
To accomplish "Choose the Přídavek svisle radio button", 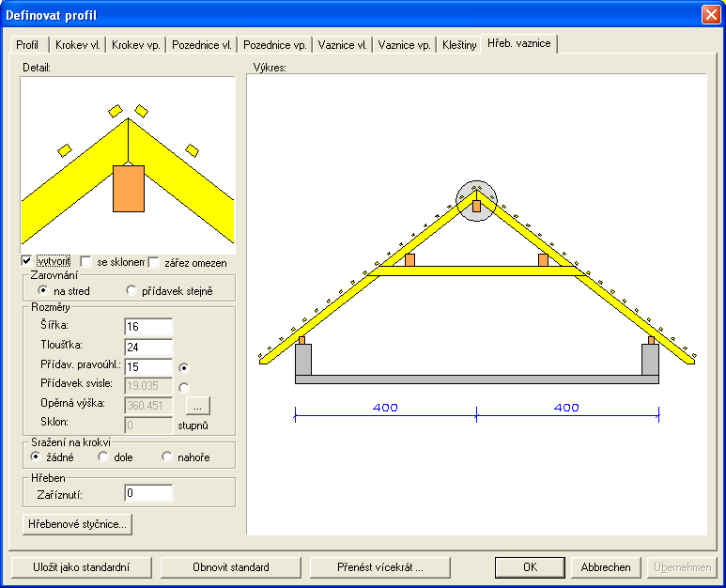I will (184, 388).
